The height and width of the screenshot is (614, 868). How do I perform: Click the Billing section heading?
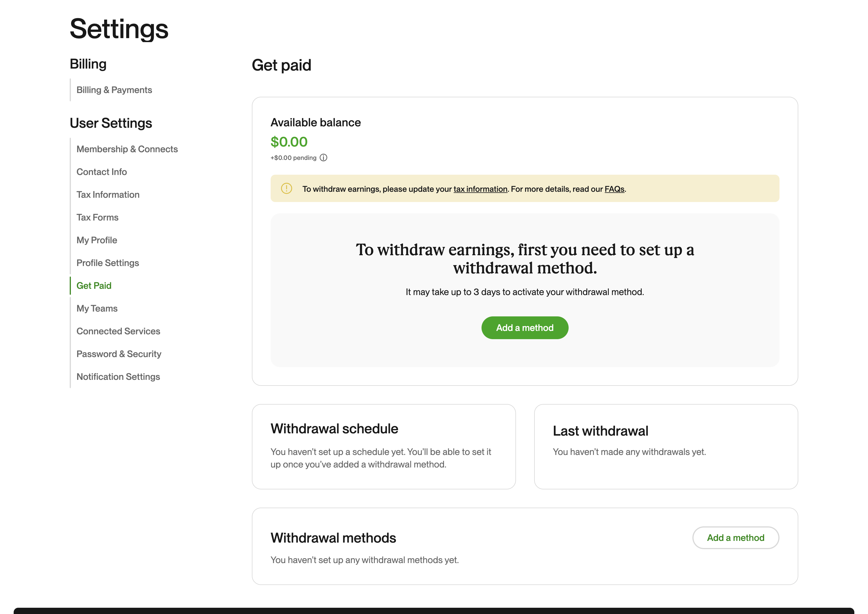pyautogui.click(x=88, y=64)
